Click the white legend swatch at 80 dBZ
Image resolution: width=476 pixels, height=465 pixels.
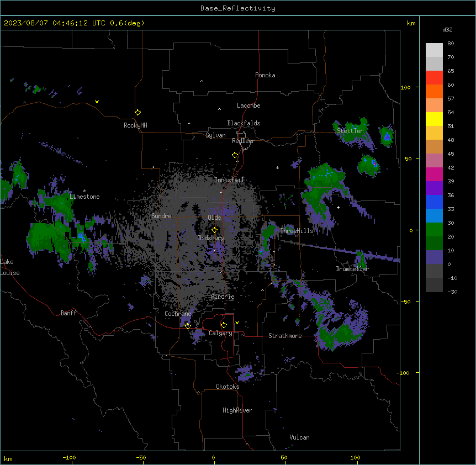click(434, 50)
